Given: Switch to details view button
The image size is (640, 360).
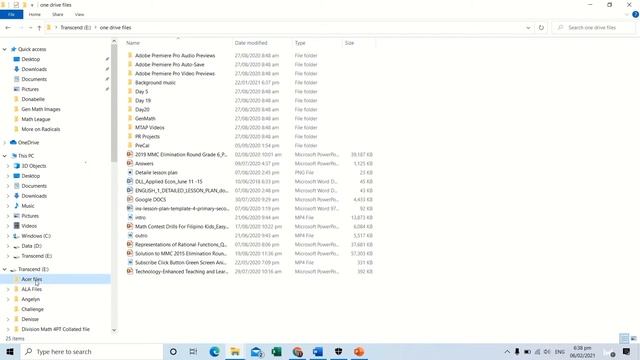Looking at the screenshot, I should pyautogui.click(x=624, y=338).
